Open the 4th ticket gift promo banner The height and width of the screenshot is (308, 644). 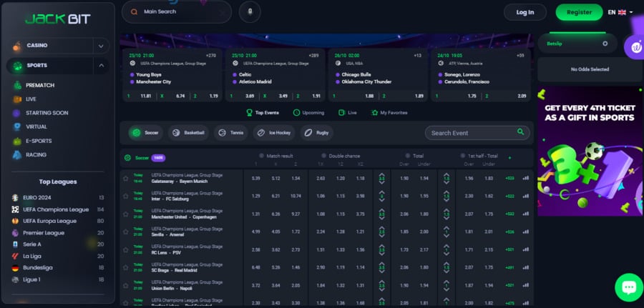coord(590,151)
